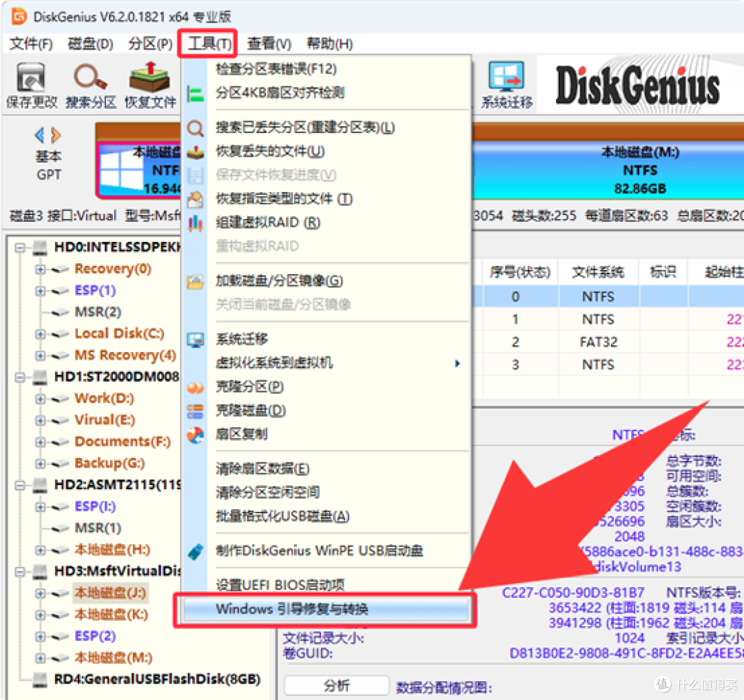Select 清除扇区数据(E) menu item
Image resolution: width=744 pixels, height=700 pixels.
click(x=262, y=469)
